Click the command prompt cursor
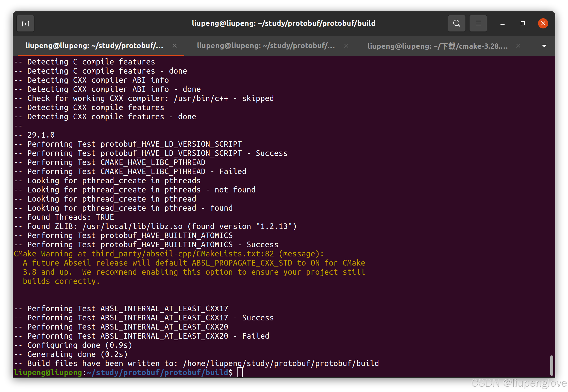568x392 pixels. 240,372
